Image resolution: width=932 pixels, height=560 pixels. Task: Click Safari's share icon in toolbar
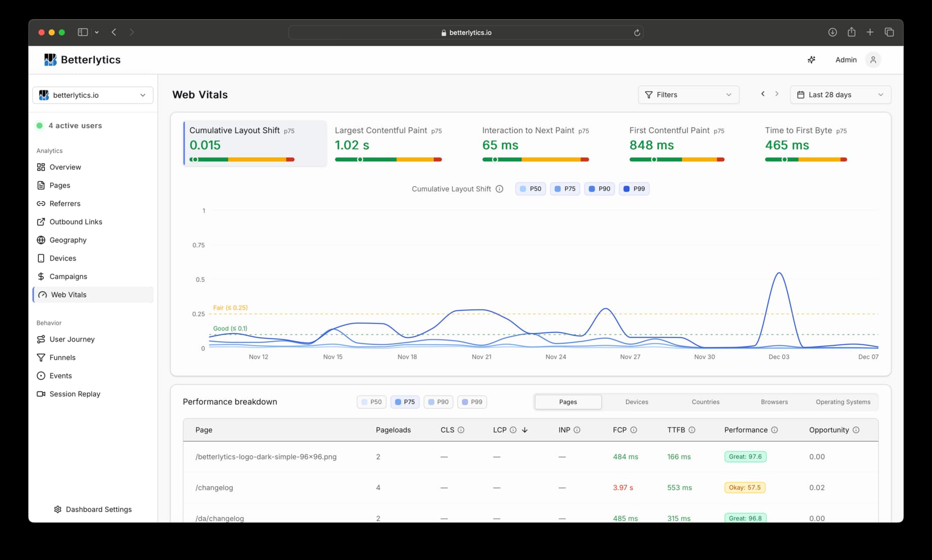(x=851, y=32)
